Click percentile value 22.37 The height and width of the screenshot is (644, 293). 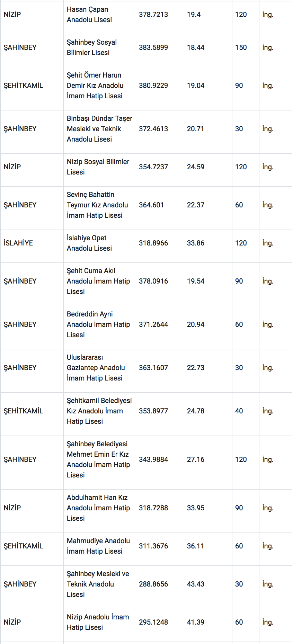click(x=196, y=205)
